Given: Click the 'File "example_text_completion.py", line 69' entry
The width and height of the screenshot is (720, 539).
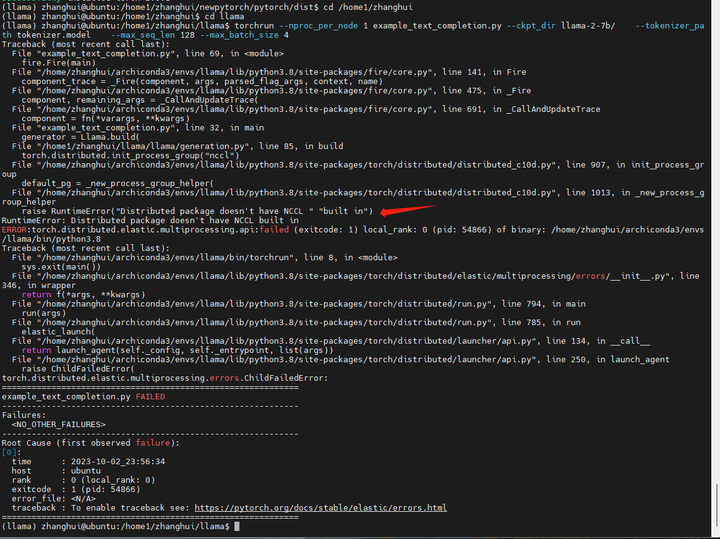Looking at the screenshot, I should [x=147, y=54].
